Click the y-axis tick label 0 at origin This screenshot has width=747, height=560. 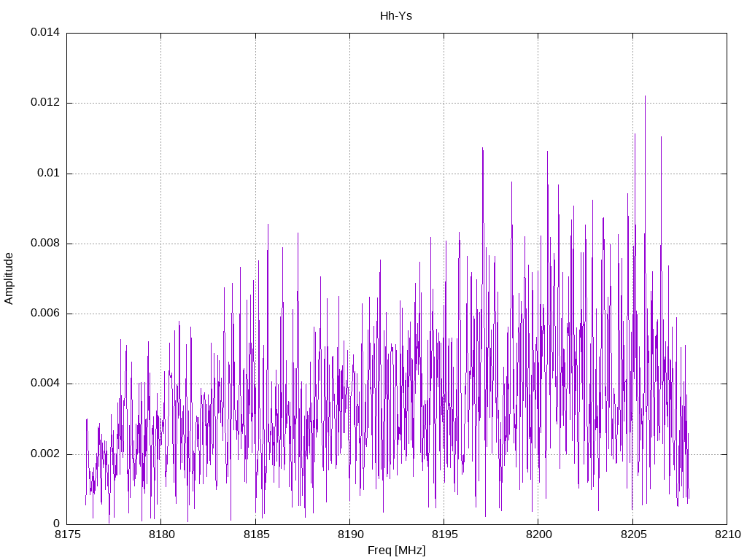57,524
